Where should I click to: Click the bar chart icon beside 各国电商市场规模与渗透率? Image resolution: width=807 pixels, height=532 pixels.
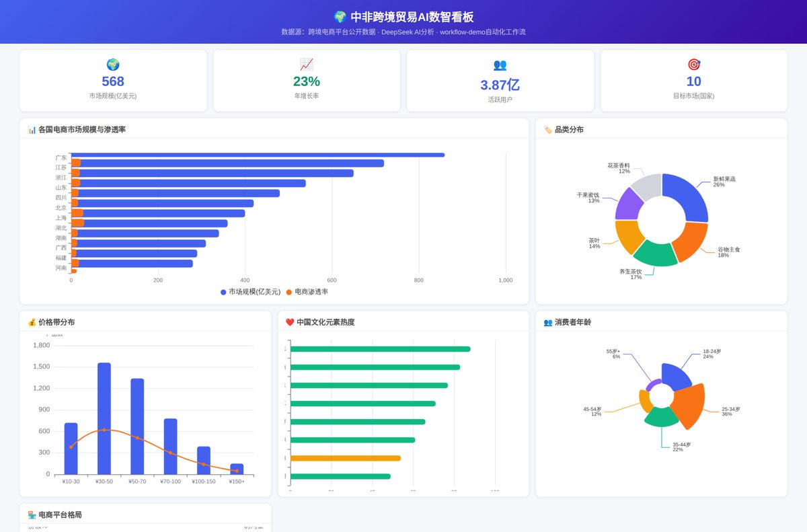pos(32,129)
